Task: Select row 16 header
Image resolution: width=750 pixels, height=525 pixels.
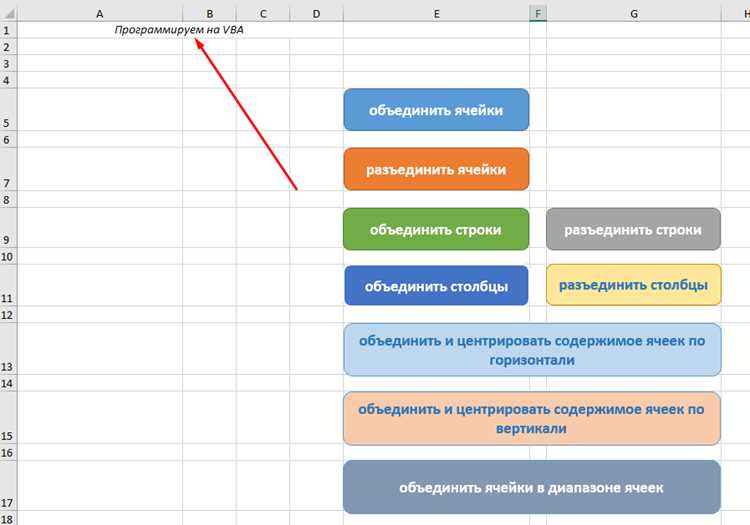Action: click(x=8, y=452)
